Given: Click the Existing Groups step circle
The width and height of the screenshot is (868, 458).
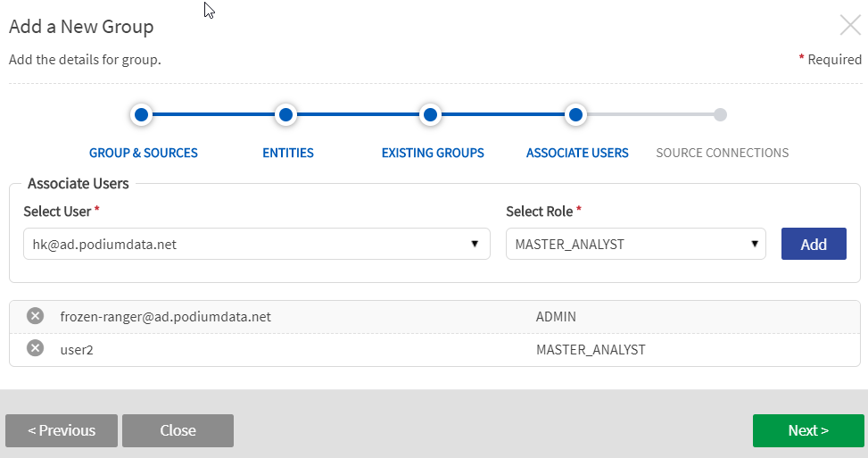Looking at the screenshot, I should [x=430, y=114].
